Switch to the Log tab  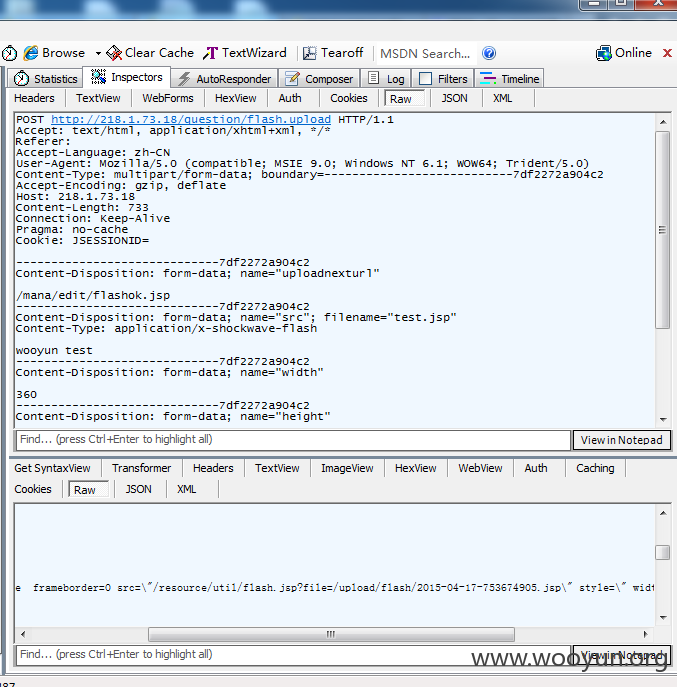pyautogui.click(x=386, y=78)
